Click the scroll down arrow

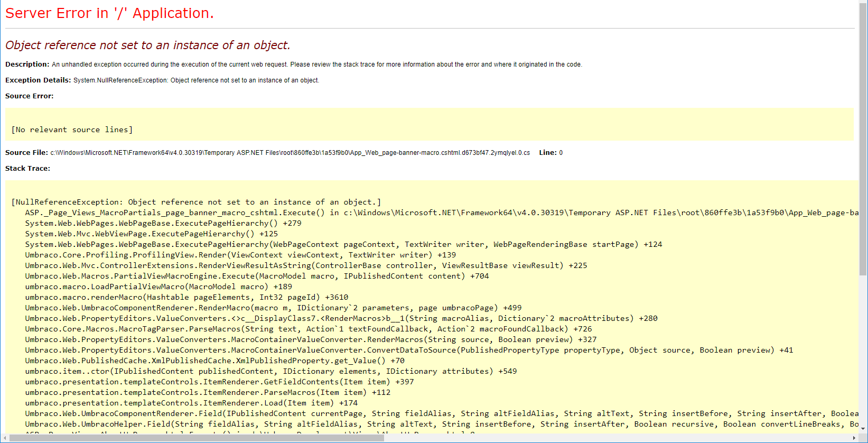863,429
